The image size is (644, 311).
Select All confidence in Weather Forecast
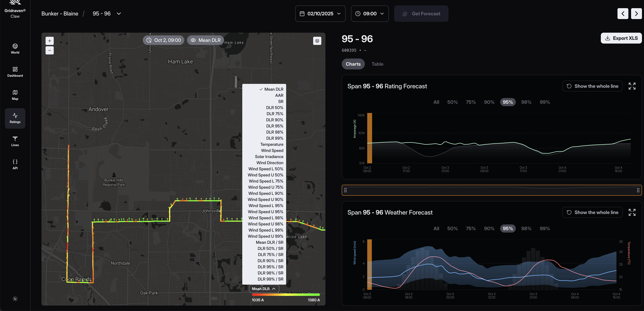(x=436, y=228)
